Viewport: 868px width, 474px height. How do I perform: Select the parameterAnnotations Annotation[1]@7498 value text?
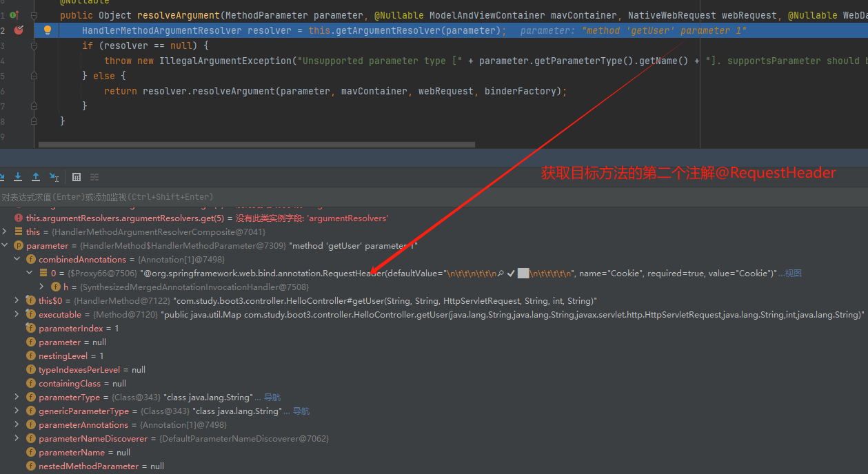click(184, 425)
